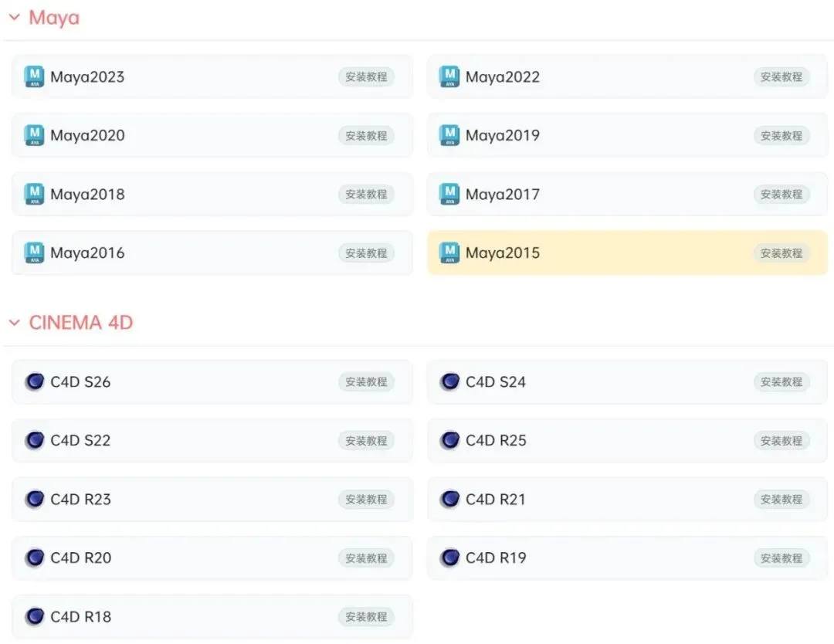Open 安装教程 for C4D R20
This screenshot has width=834, height=644.
point(367,558)
